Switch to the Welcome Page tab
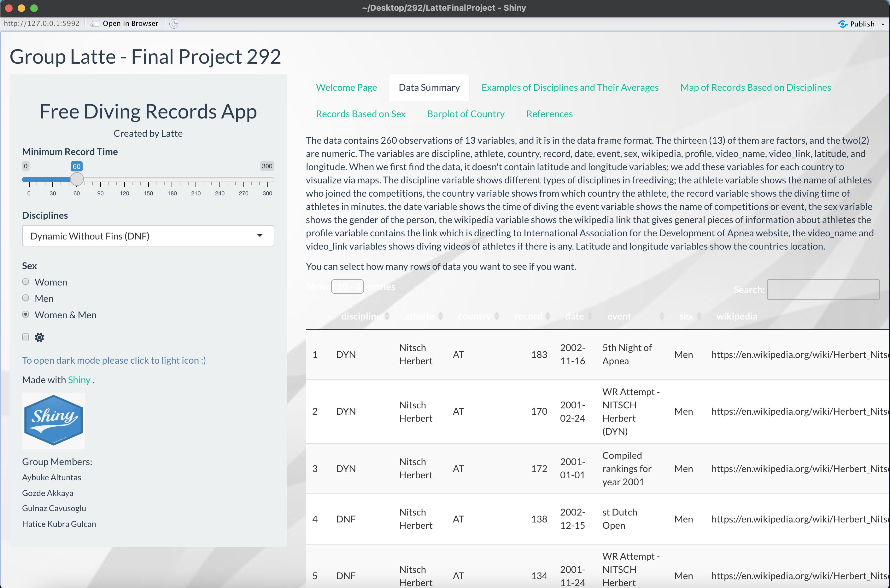This screenshot has height=588, width=890. tap(346, 87)
